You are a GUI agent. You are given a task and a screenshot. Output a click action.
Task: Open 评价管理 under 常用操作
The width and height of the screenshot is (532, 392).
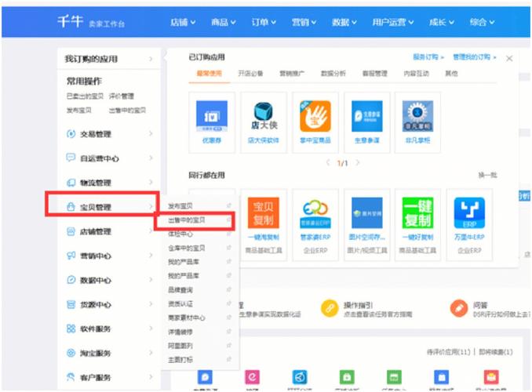(x=121, y=96)
